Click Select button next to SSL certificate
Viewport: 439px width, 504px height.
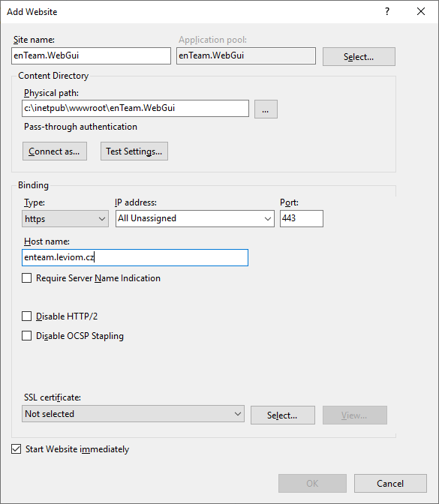[283, 415]
